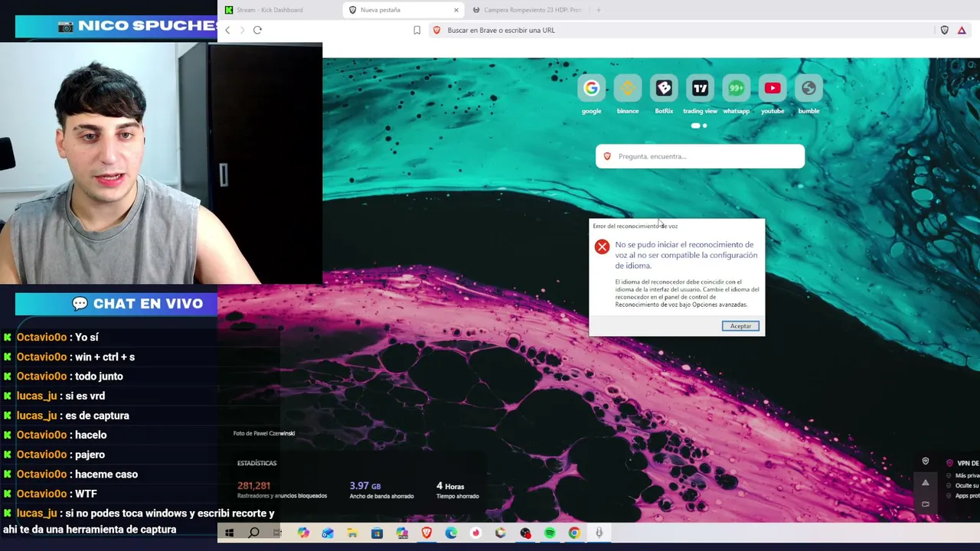Click Aceptar in the speech recognition error dialog

(x=740, y=326)
